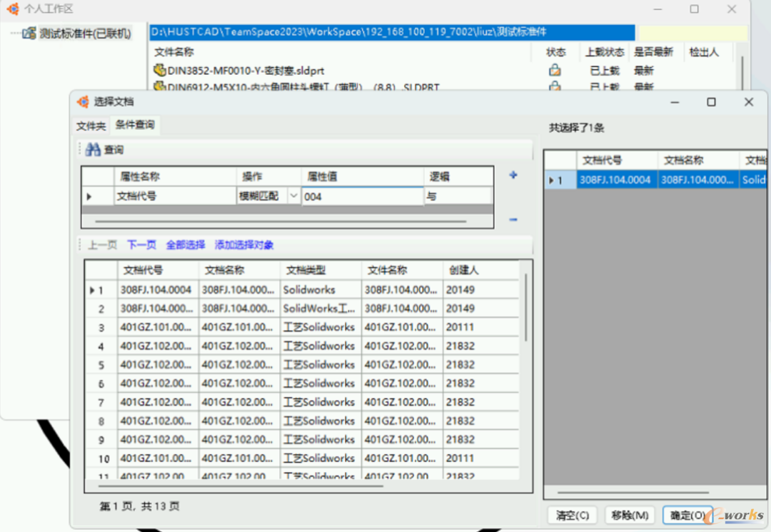Click the lock status icon for DIN3852 file
Screen dimensions: 771x532
pyautogui.click(x=554, y=71)
